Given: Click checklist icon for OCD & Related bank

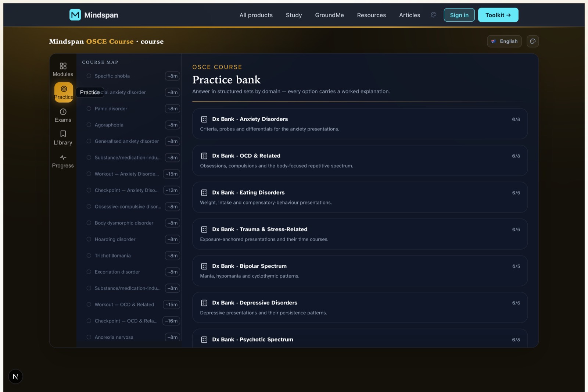Looking at the screenshot, I should point(204,156).
